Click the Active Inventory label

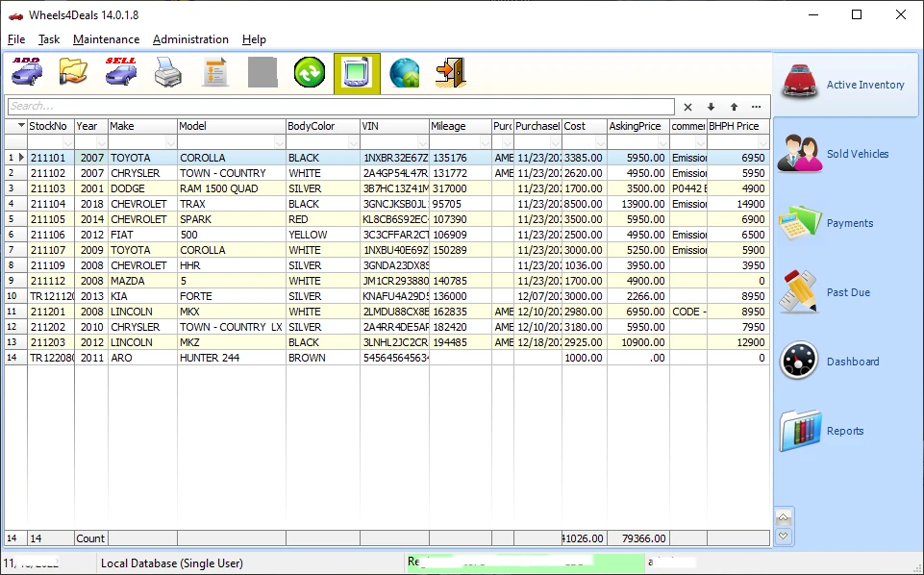pos(865,85)
